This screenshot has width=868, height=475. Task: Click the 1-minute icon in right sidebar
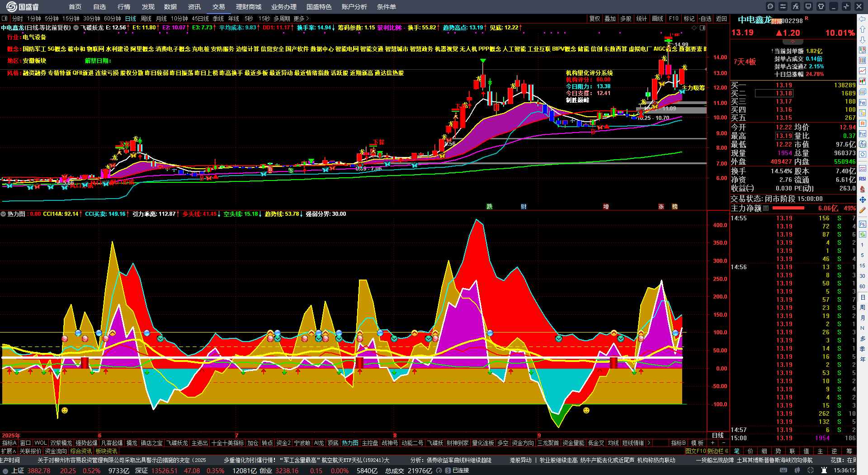coord(863,245)
